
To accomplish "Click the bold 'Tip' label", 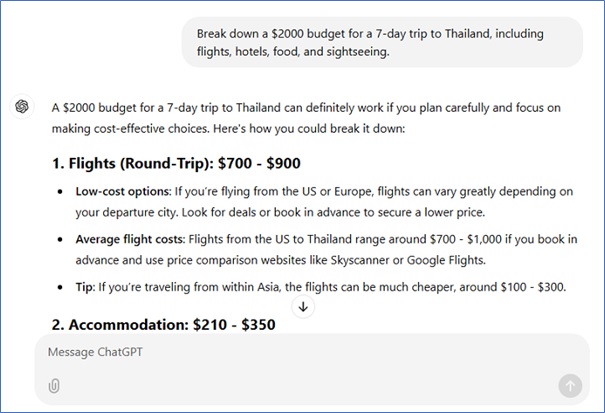I will [x=85, y=288].
